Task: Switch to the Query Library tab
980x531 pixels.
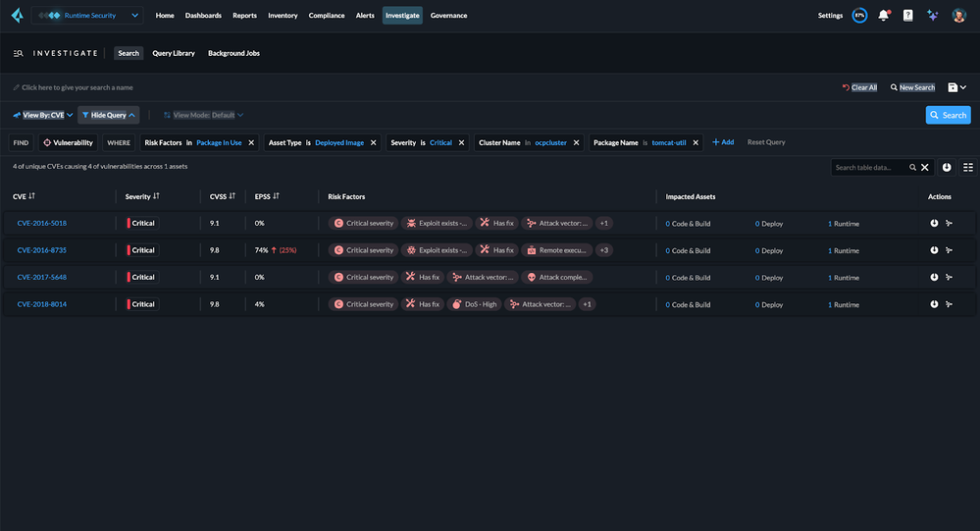Action: 174,53
